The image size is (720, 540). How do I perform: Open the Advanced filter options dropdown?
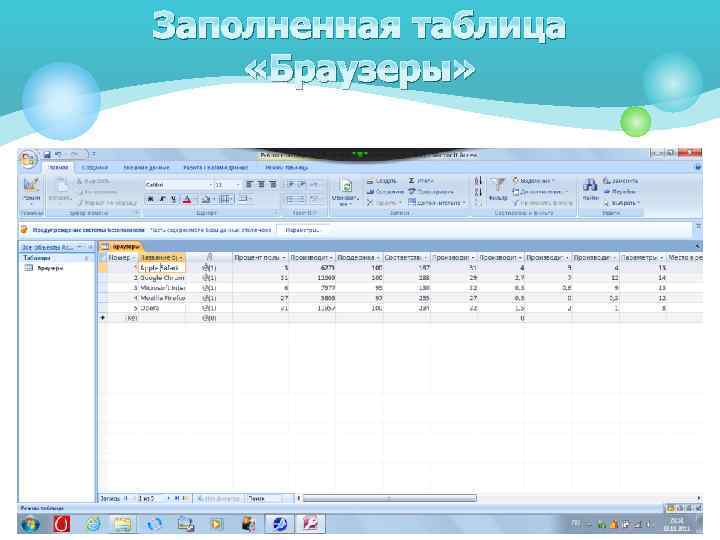pyautogui.click(x=540, y=192)
